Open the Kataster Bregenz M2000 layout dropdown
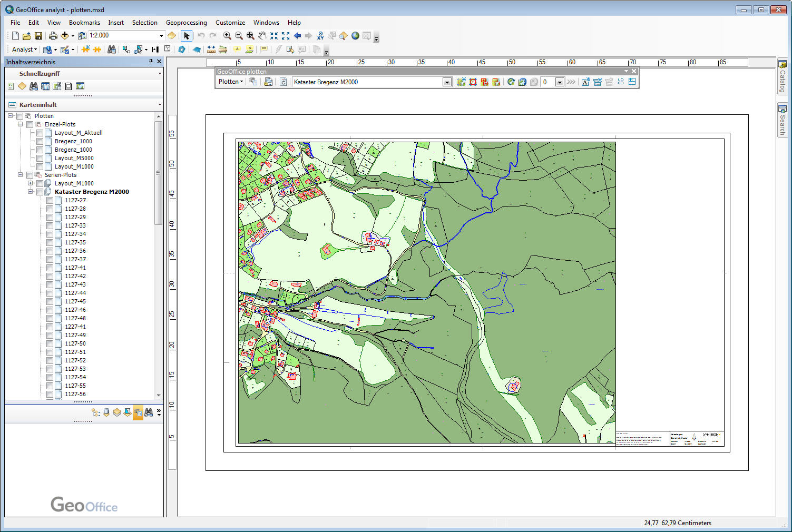The height and width of the screenshot is (532, 792). [447, 82]
